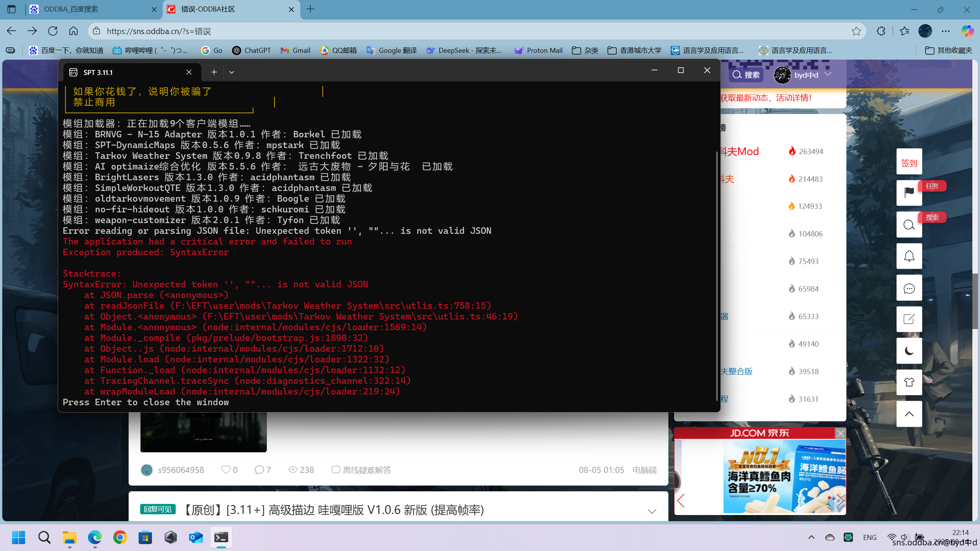Open the 高级描边 哇嘎哩版 post title

tap(333, 510)
